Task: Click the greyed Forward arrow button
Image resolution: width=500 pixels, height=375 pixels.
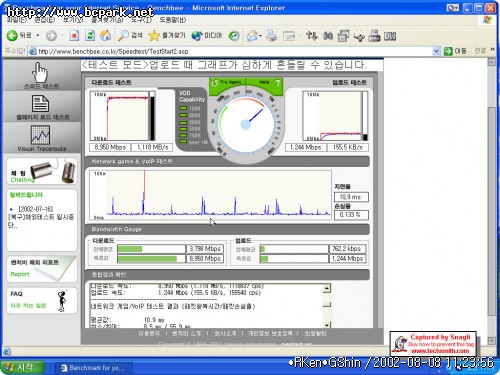Action: click(51, 35)
